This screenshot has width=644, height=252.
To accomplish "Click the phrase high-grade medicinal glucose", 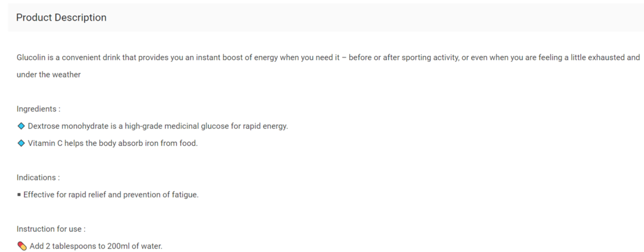I will pyautogui.click(x=177, y=126).
